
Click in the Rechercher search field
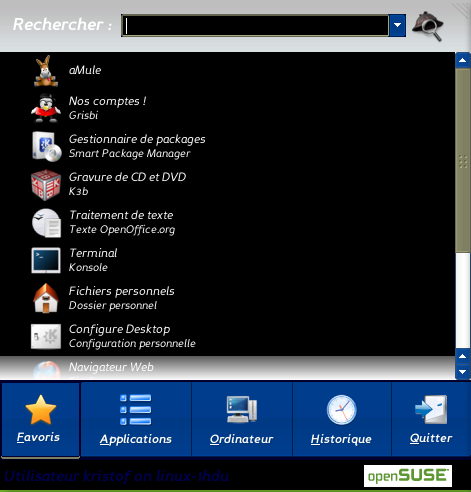(255, 25)
